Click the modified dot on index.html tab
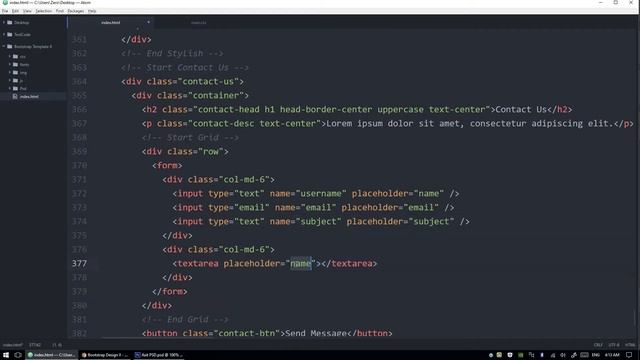The image size is (640, 360). (149, 22)
